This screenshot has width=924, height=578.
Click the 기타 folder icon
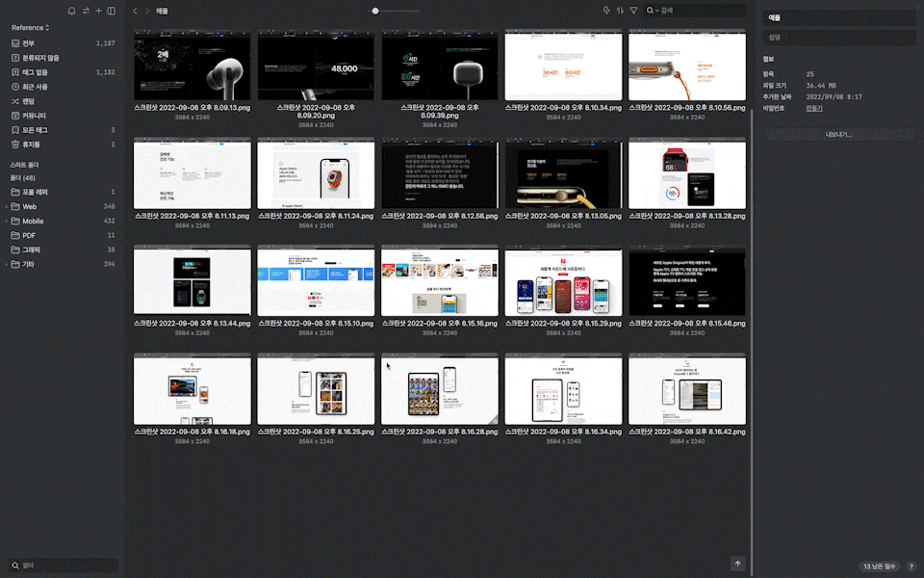(x=15, y=264)
